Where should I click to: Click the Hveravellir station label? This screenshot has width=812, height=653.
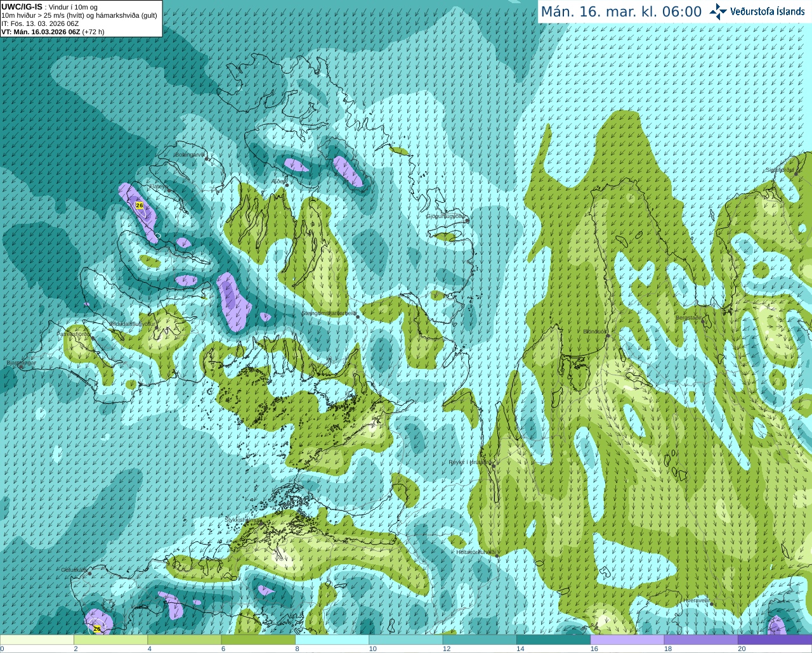point(697,600)
